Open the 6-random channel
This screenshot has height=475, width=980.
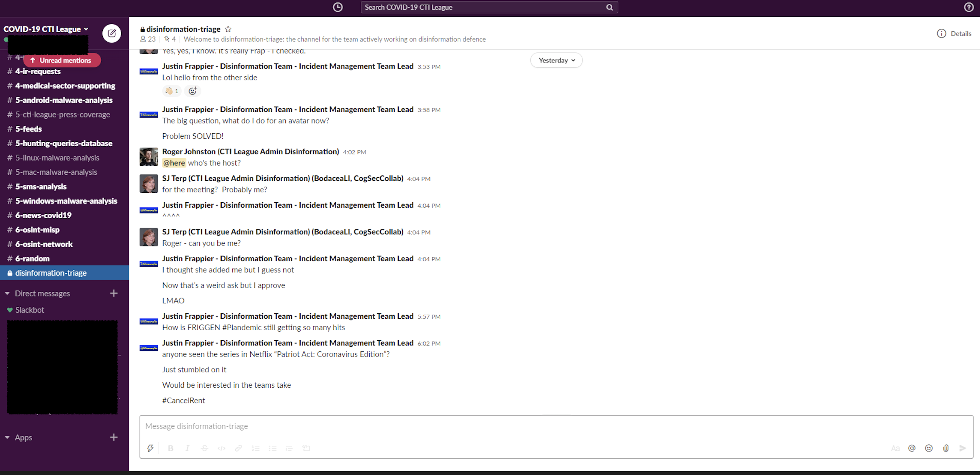coord(32,259)
